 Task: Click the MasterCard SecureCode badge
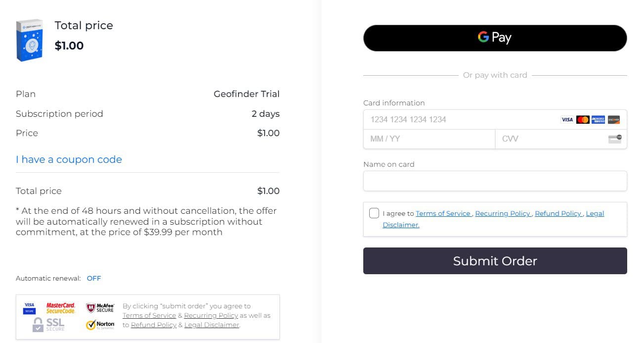click(x=61, y=308)
